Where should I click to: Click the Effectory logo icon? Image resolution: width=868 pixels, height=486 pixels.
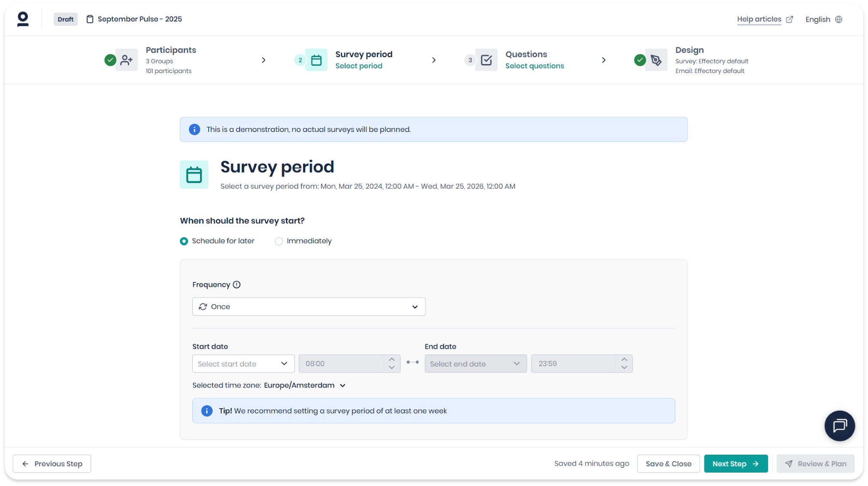click(23, 19)
